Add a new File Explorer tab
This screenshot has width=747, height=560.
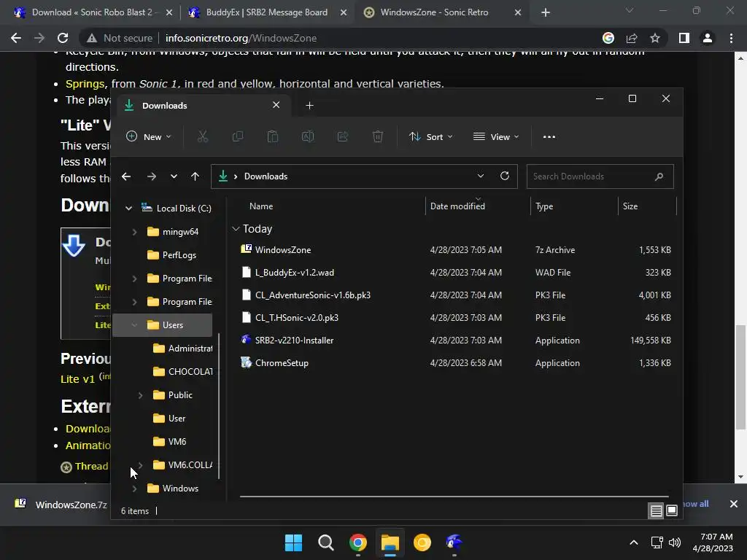[x=309, y=106]
